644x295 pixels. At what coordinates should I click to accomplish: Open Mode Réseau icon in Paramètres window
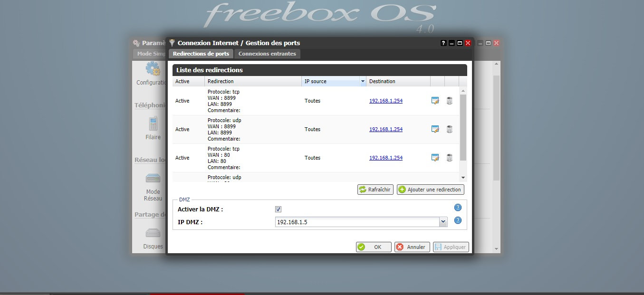(x=153, y=179)
